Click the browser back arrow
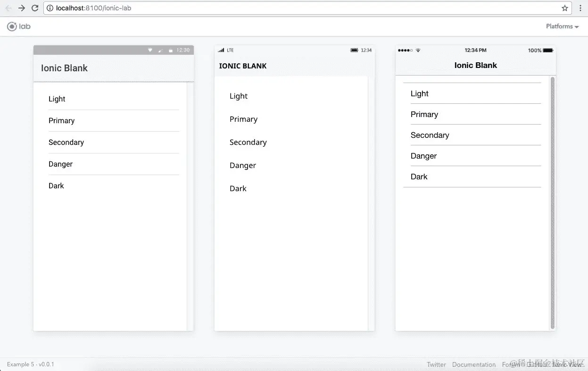Image resolution: width=588 pixels, height=371 pixels. pyautogui.click(x=8, y=8)
